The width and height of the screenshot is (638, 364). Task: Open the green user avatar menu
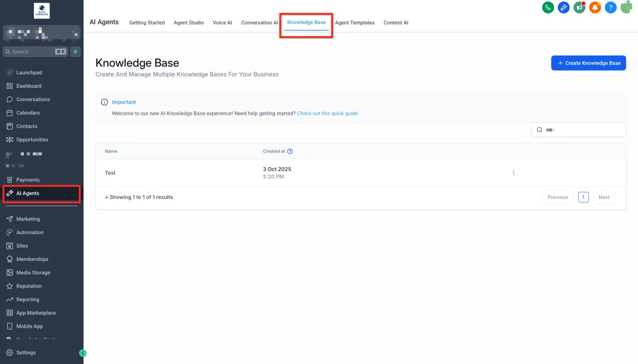(627, 7)
